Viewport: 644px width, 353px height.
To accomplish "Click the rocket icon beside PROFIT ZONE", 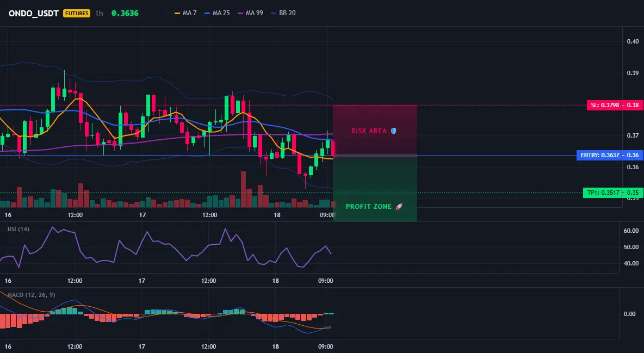I will tap(399, 207).
